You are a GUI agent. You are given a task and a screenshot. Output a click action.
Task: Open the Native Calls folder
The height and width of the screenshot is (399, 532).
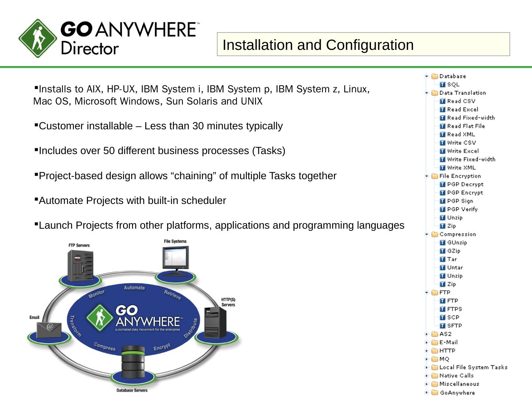(x=453, y=376)
